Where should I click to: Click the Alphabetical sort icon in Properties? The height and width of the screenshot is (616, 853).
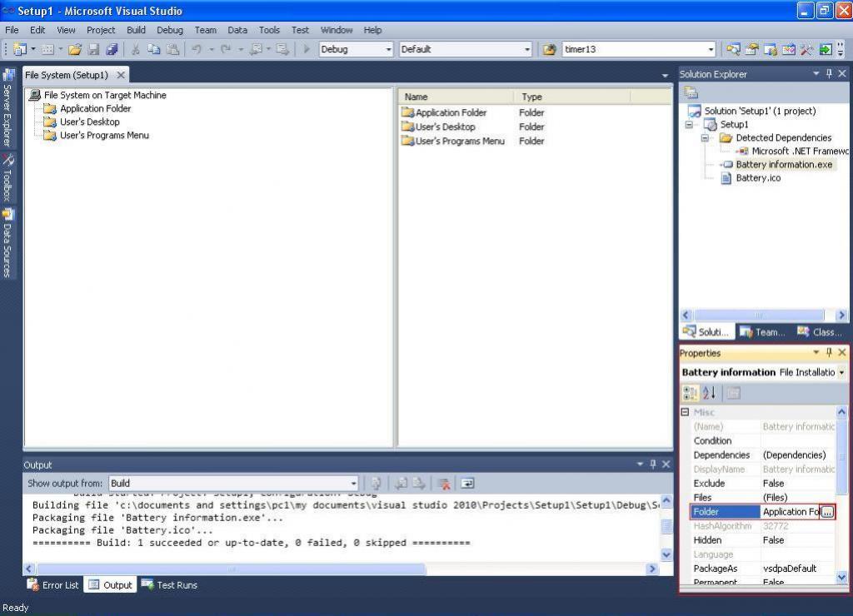pyautogui.click(x=709, y=393)
